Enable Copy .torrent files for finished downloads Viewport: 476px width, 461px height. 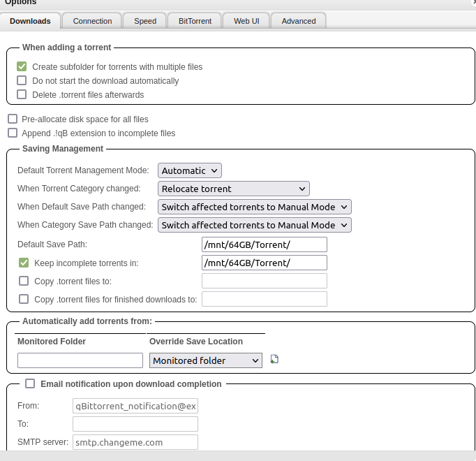[24, 299]
